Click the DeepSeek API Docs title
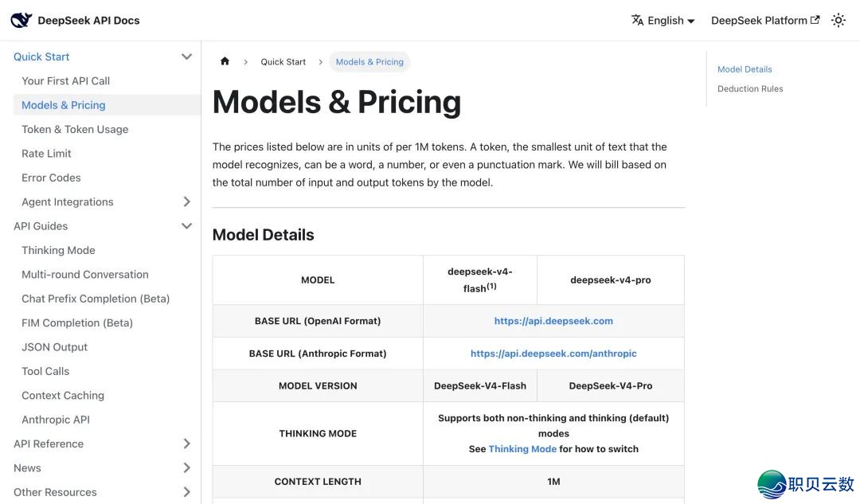Screen dimensions: 860x504 click(88, 20)
